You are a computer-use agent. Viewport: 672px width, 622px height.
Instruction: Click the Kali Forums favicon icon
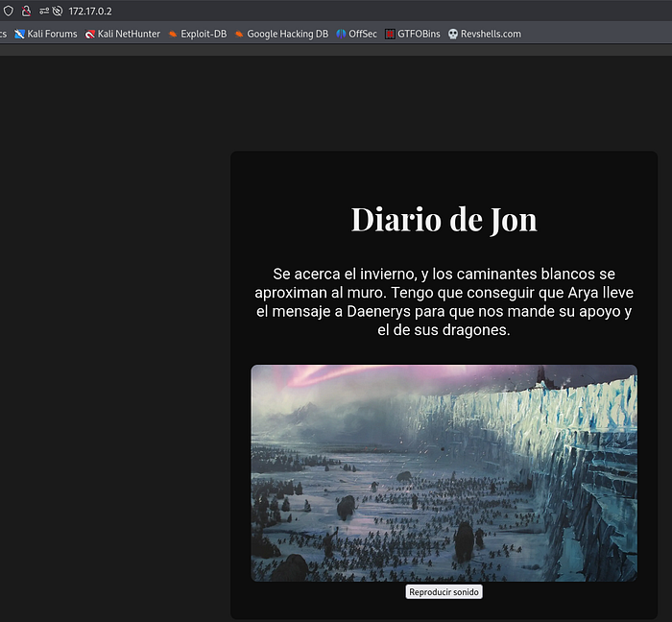19,34
